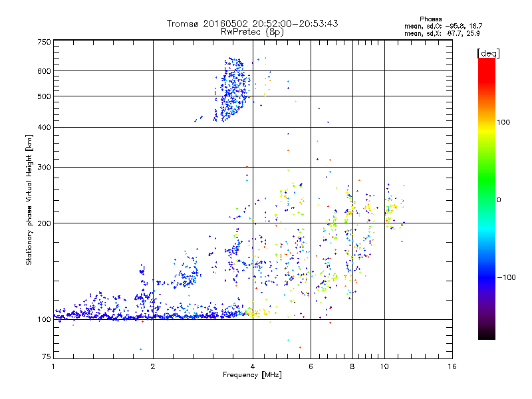Click the 'Phases' header text

coord(430,19)
